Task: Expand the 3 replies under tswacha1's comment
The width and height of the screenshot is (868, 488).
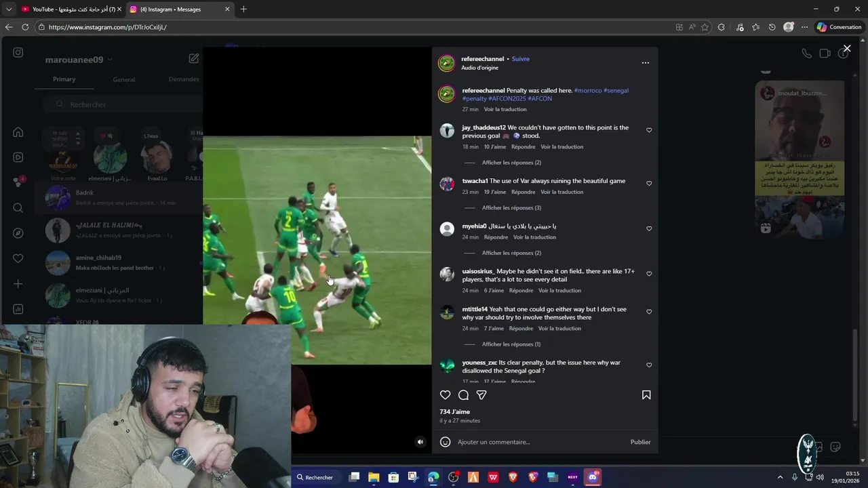Action: (x=511, y=208)
